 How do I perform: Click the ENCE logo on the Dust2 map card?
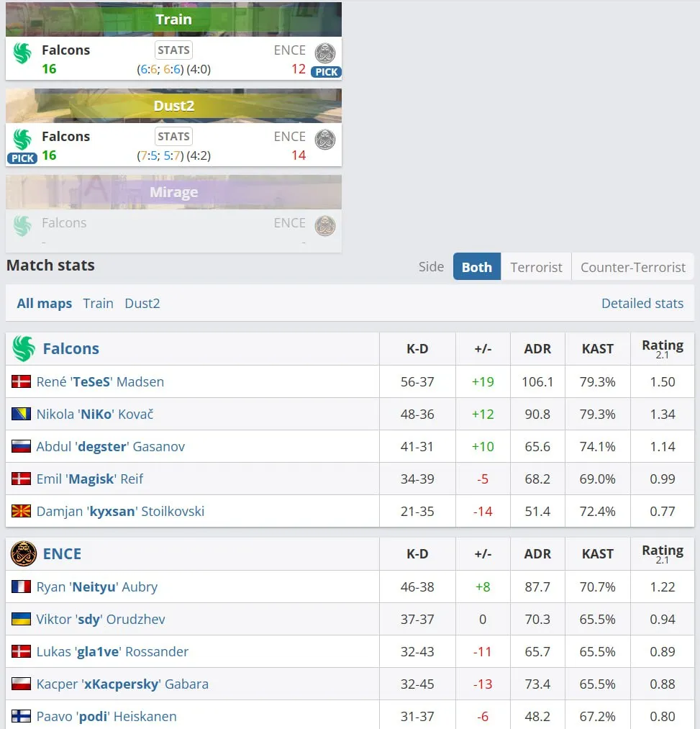point(325,140)
